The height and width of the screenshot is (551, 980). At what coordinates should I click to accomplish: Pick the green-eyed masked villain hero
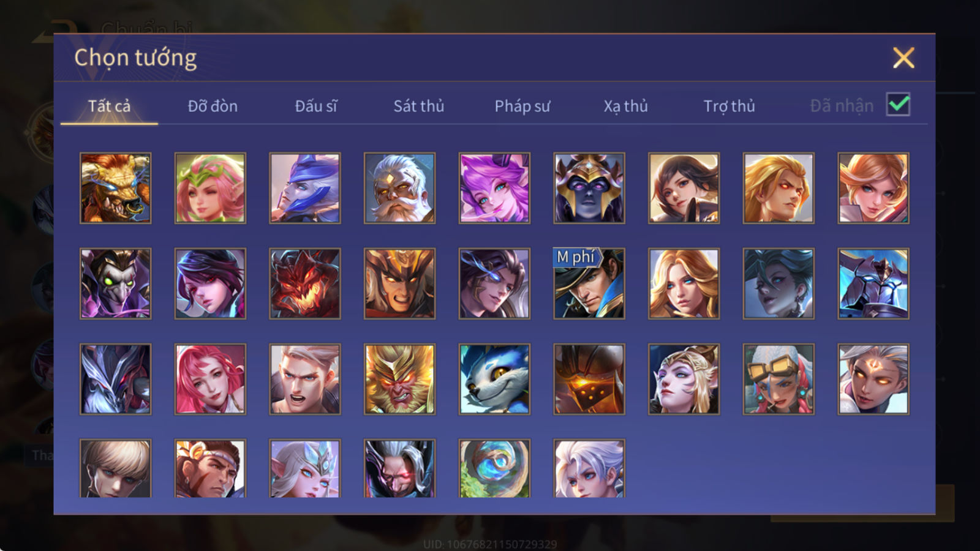click(115, 283)
